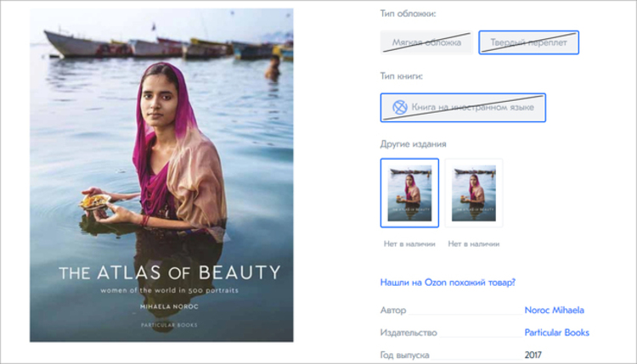Open the first edition thumbnail under "Другие издания"
This screenshot has height=364, width=637.
409,193
